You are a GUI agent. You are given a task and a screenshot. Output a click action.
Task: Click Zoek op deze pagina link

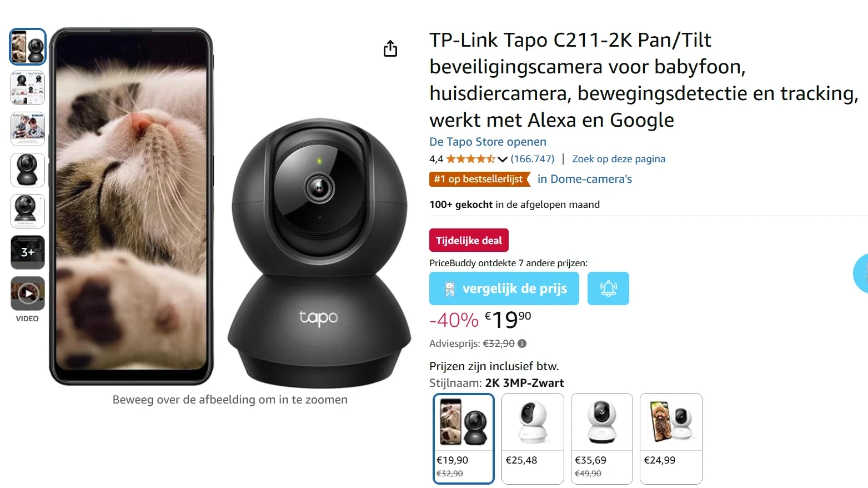pos(619,159)
